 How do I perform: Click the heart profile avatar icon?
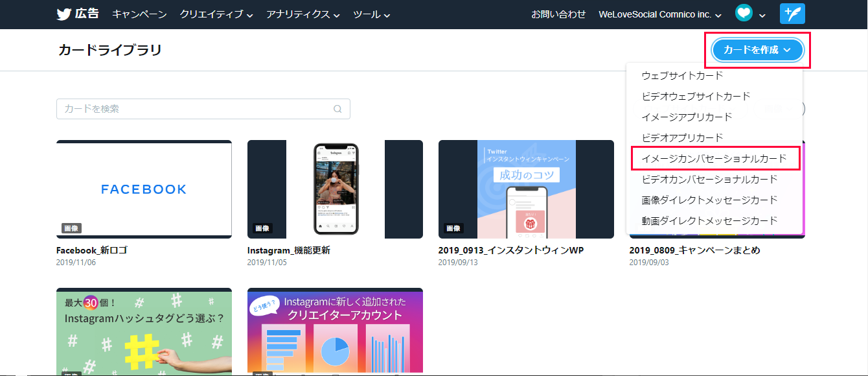(744, 14)
